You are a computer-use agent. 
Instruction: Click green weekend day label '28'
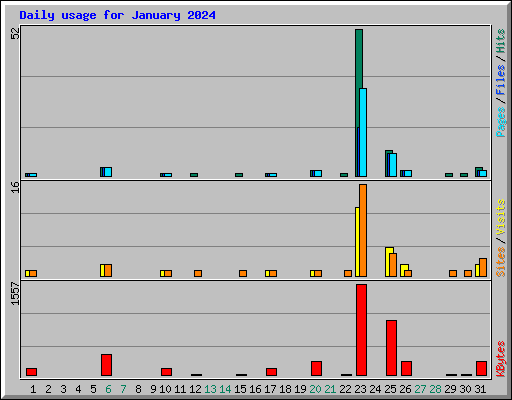point(435,389)
